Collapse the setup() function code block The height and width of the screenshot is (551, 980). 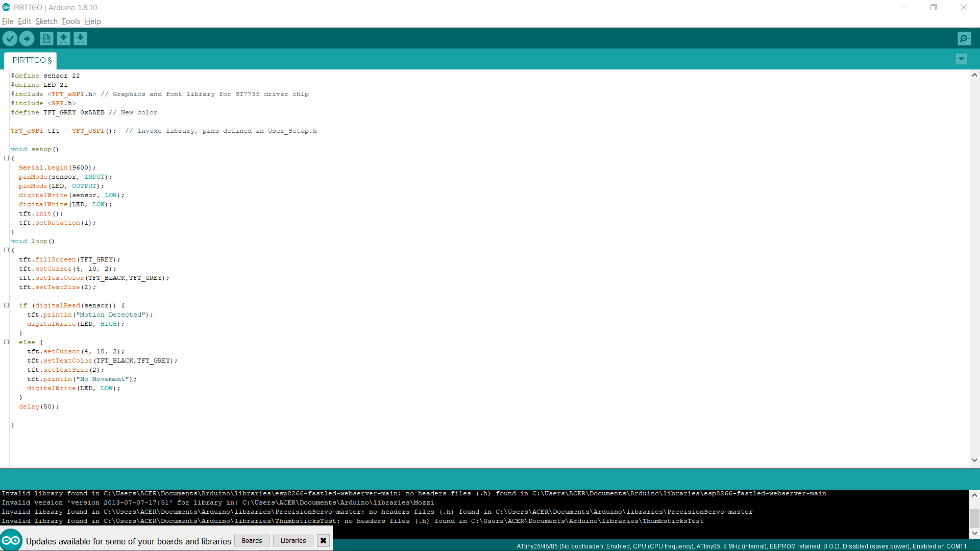point(7,158)
